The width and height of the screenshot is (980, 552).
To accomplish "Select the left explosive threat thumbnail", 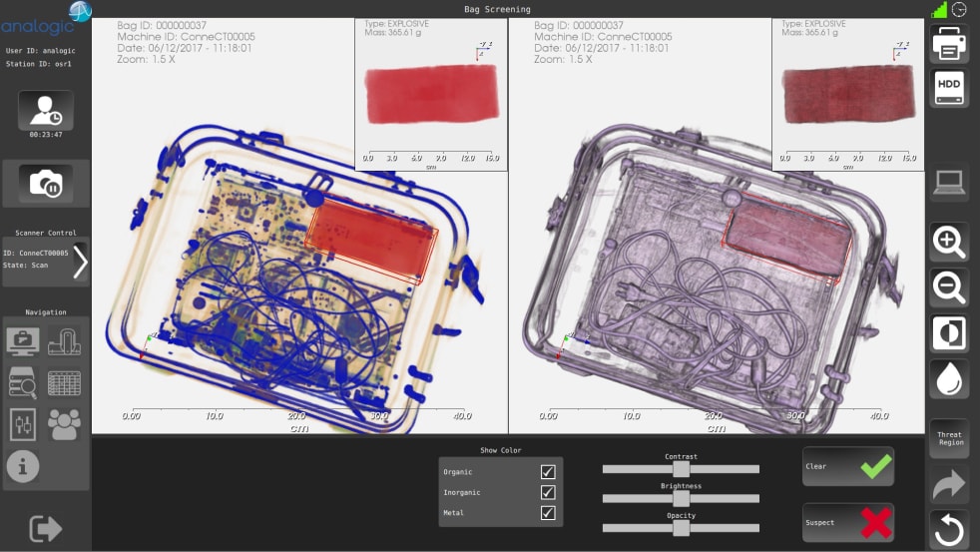I will (x=431, y=95).
